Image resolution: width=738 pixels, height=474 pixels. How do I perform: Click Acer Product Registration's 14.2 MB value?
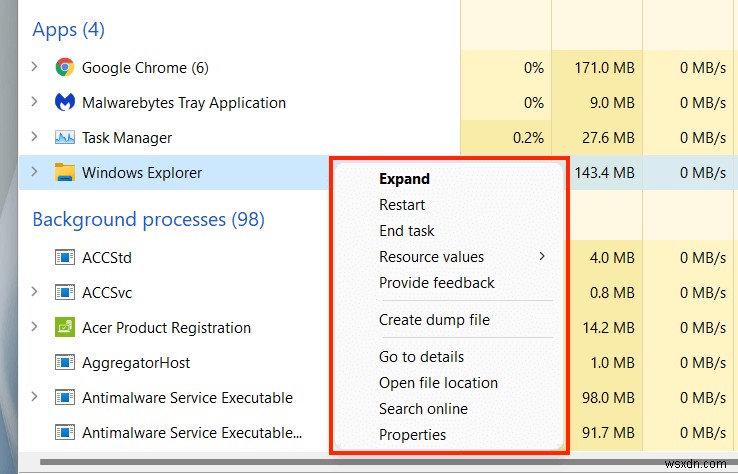point(608,328)
